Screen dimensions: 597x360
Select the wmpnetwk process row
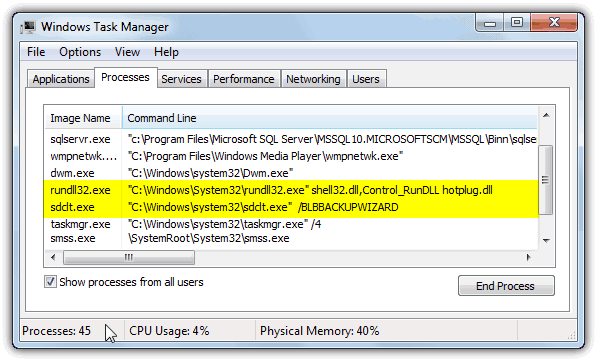click(x=291, y=156)
